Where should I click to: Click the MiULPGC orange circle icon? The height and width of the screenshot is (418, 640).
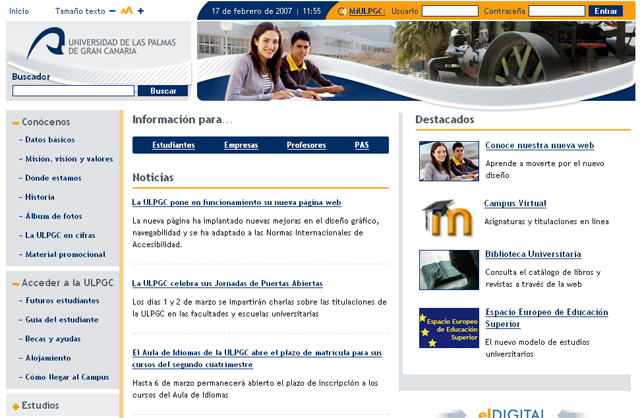[x=342, y=11]
